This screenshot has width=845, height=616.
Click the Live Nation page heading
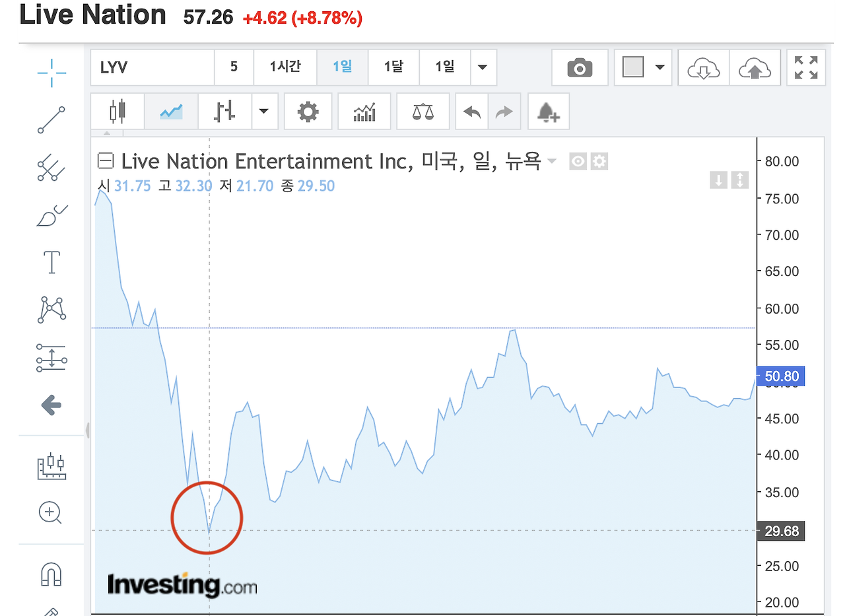[x=93, y=16]
